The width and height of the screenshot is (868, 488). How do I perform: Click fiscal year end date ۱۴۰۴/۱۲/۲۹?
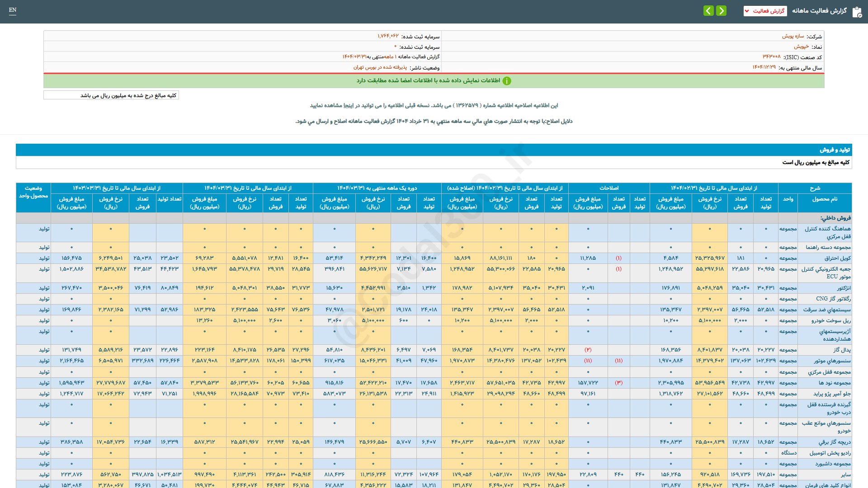(x=764, y=67)
